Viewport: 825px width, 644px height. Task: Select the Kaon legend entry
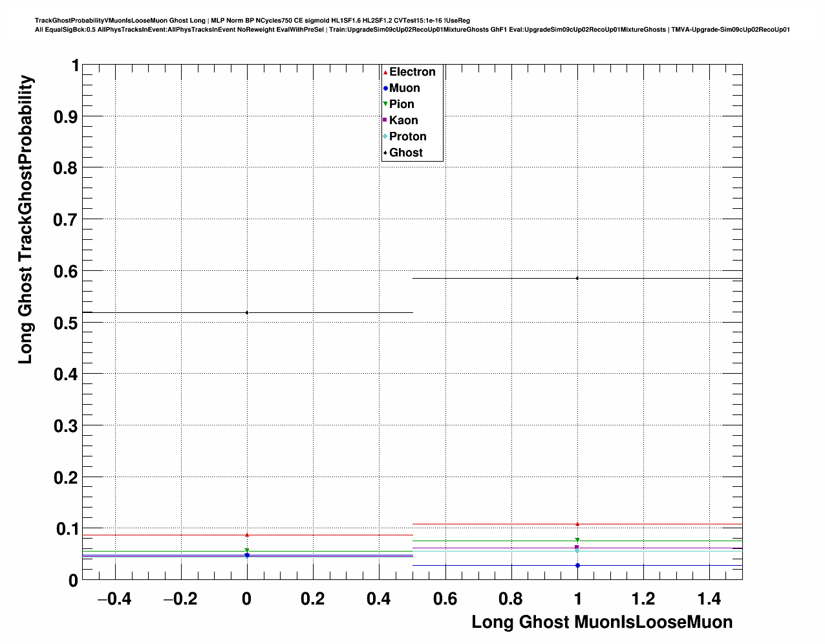[x=400, y=120]
